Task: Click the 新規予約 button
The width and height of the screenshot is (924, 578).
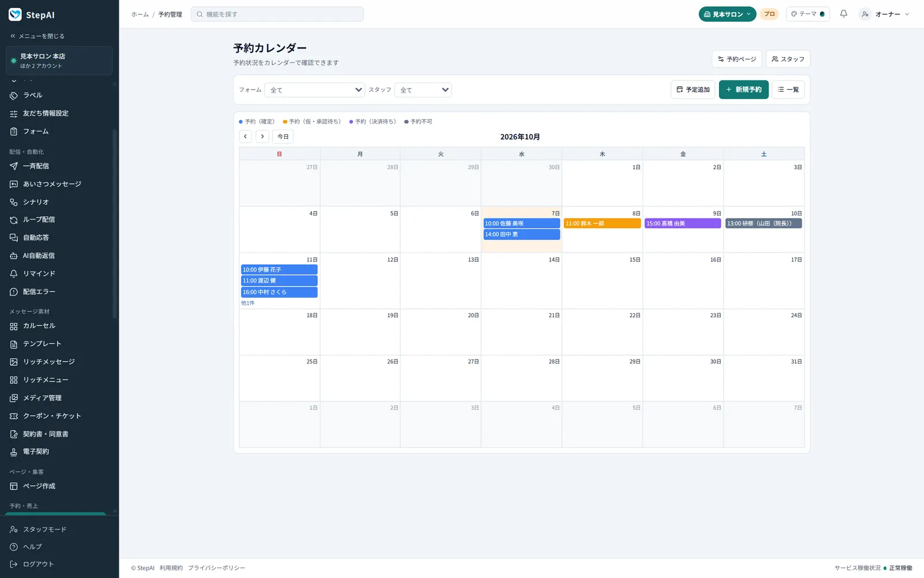Action: (744, 90)
